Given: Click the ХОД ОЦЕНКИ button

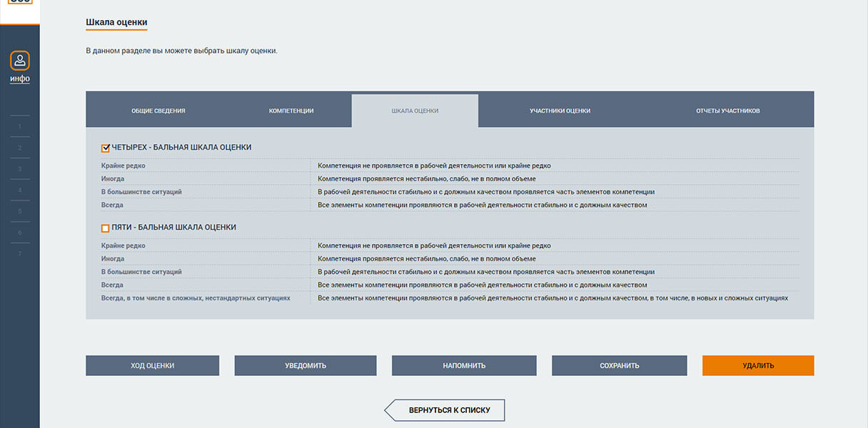Looking at the screenshot, I should 153,365.
